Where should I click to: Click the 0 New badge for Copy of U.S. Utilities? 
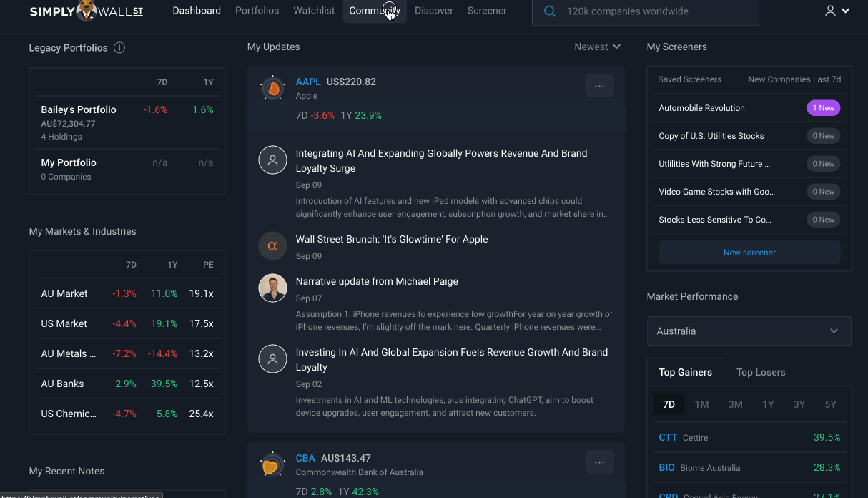tap(823, 136)
